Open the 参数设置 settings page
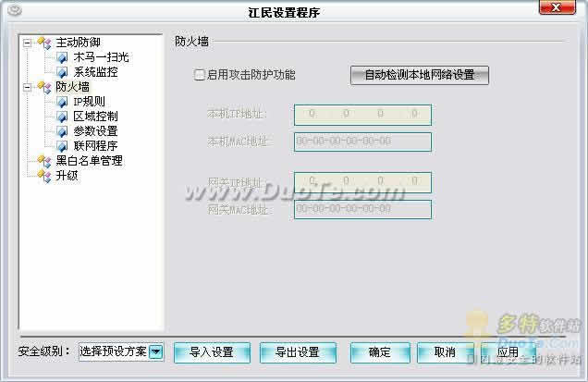The image size is (588, 382). (95, 131)
